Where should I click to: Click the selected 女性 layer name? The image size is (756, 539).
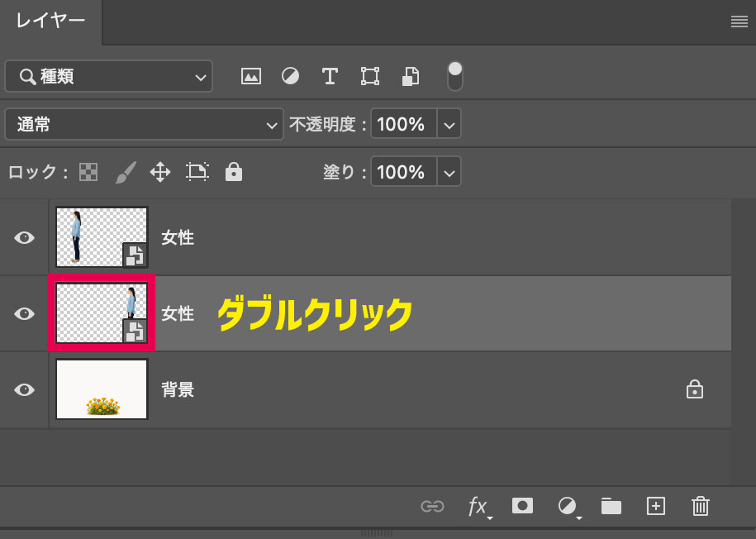(178, 313)
